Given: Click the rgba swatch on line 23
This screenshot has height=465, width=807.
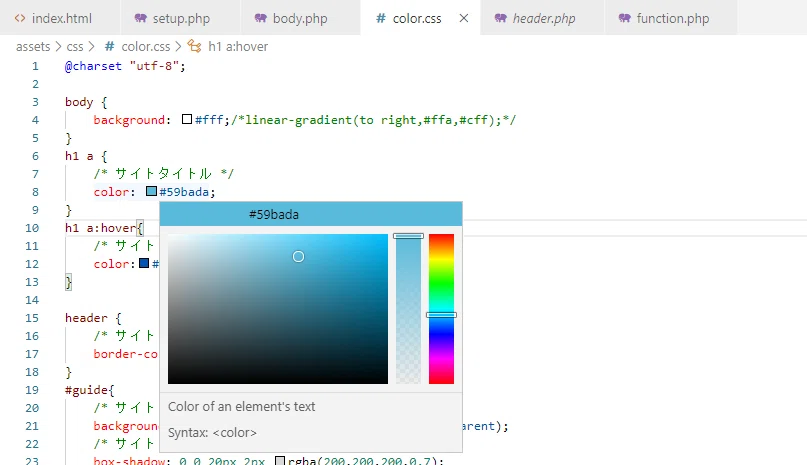Looking at the screenshot, I should (279, 461).
